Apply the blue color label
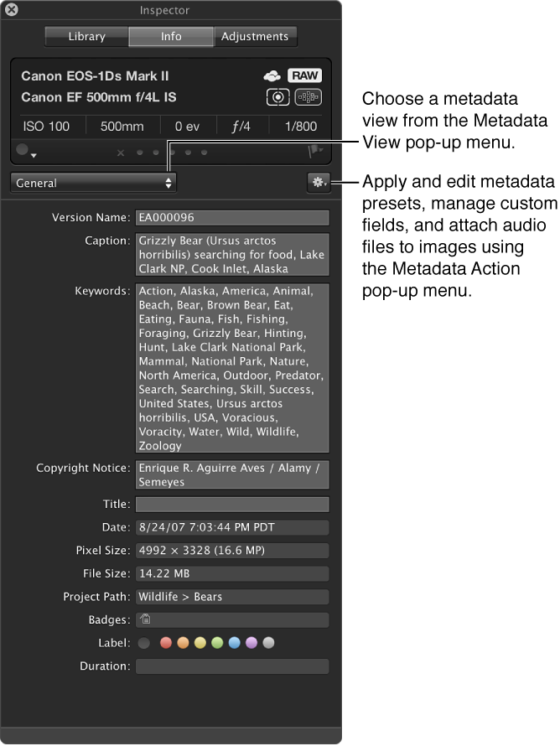The image size is (560, 746). pos(234,643)
